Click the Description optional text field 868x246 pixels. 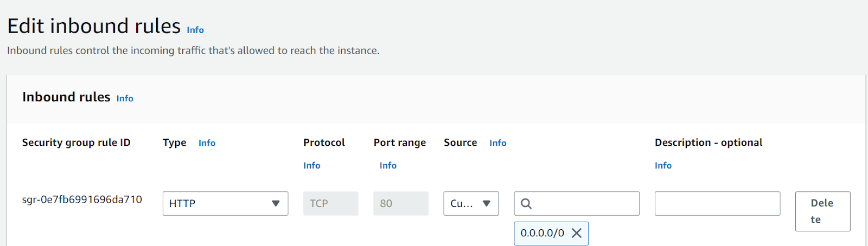pos(717,203)
